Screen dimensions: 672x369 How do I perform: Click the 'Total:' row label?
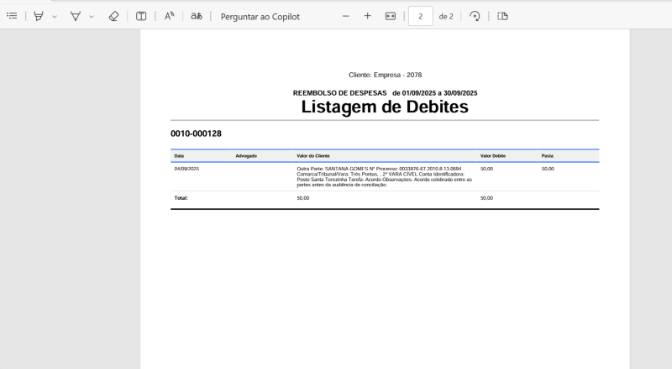(x=181, y=198)
